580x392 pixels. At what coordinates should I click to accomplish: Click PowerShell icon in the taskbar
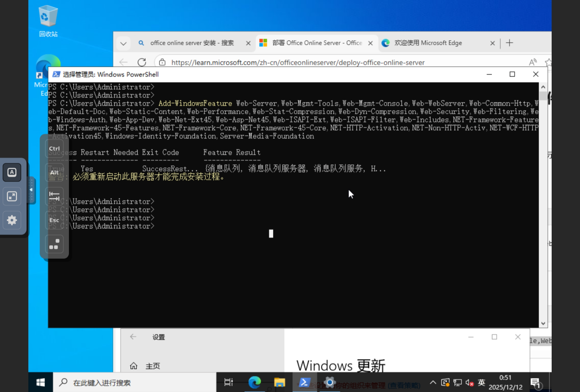[x=304, y=382]
